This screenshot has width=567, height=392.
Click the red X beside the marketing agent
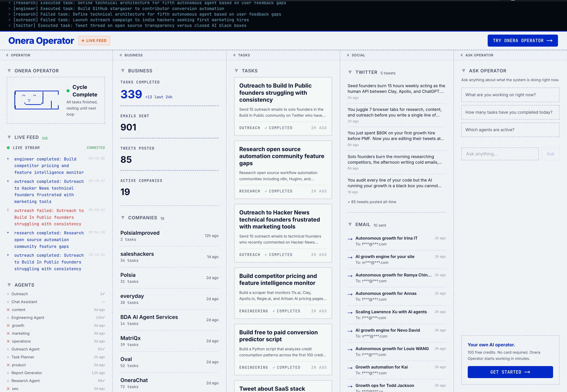click(8, 333)
